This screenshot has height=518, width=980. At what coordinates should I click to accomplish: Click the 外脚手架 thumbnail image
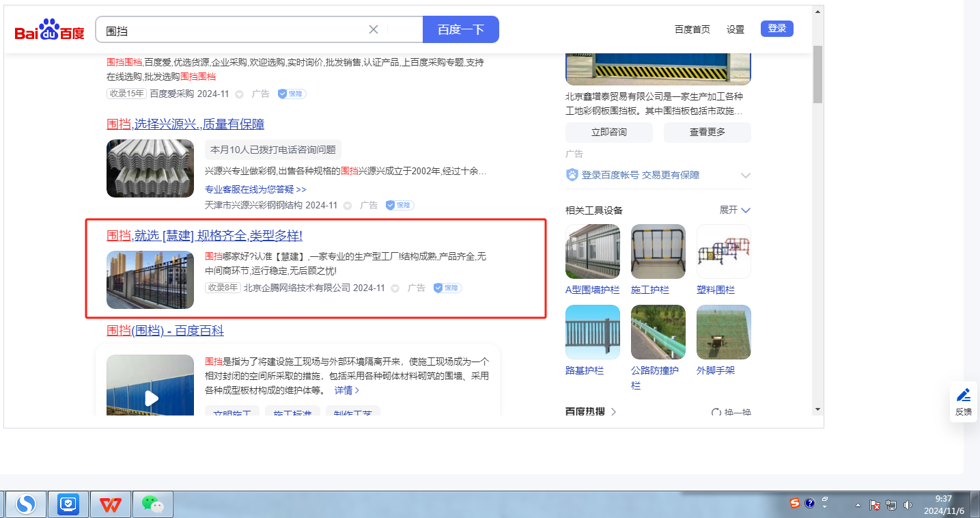[x=724, y=332]
